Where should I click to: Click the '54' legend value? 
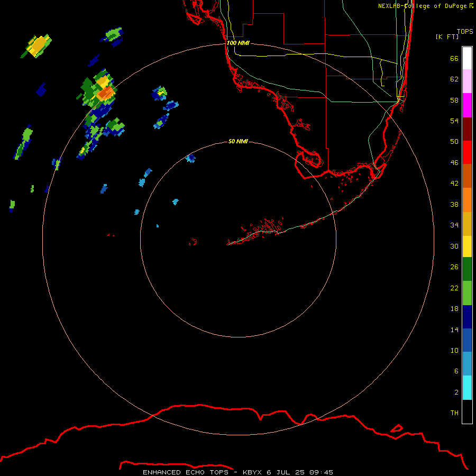click(454, 121)
